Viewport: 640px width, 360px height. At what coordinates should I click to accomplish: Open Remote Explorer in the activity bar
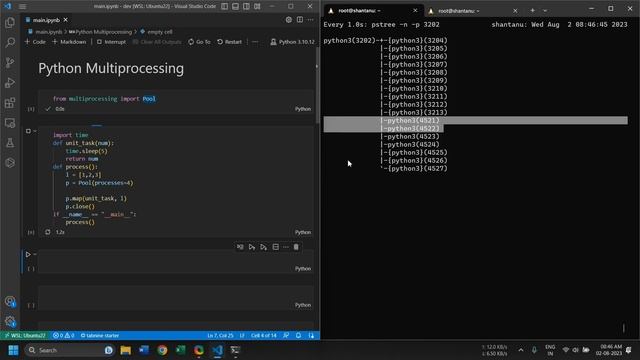point(10,122)
